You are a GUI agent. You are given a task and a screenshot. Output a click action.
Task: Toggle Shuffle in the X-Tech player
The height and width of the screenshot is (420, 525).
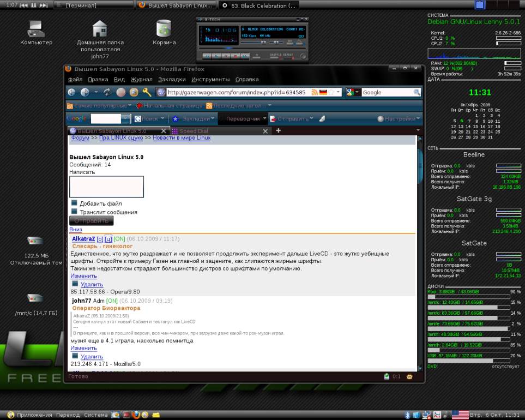coord(275,57)
